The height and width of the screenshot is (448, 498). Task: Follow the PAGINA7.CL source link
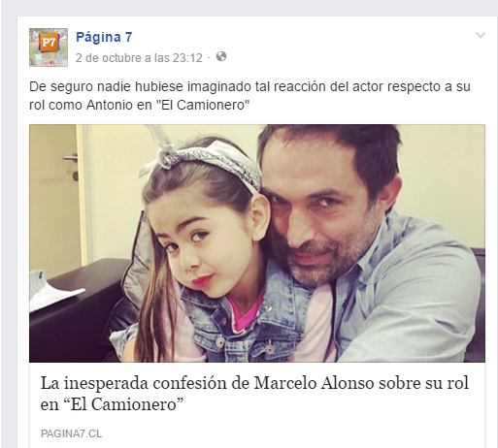(71, 433)
